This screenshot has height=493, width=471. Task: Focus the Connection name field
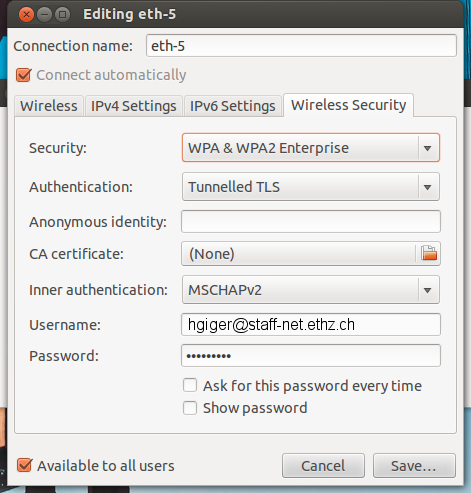(301, 46)
